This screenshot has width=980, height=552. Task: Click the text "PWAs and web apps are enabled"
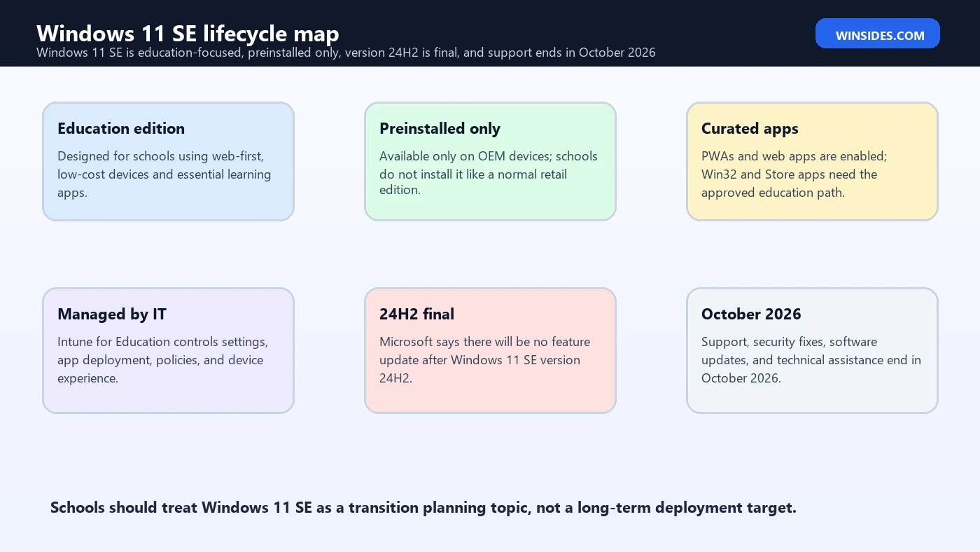[x=794, y=156]
